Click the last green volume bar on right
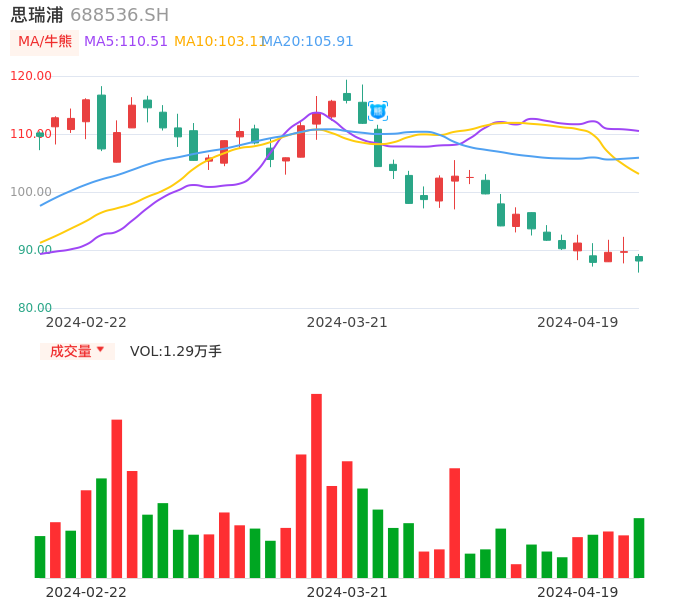The width and height of the screenshot is (686, 606). coord(639,548)
